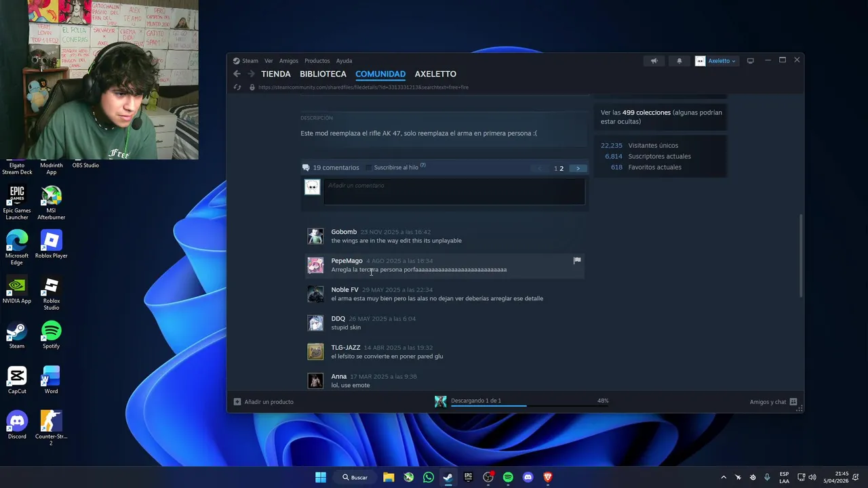Screen dimensions: 868x488
Task: Click the Añadir un comentario field
Action: (454, 192)
